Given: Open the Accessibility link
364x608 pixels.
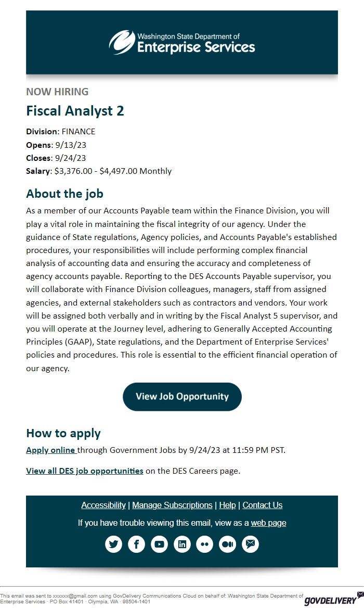Looking at the screenshot, I should coord(103,505).
